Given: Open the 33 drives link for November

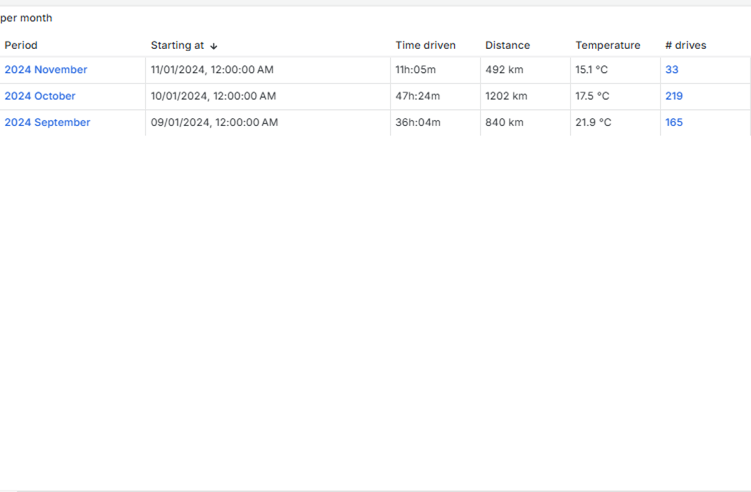Looking at the screenshot, I should [672, 69].
